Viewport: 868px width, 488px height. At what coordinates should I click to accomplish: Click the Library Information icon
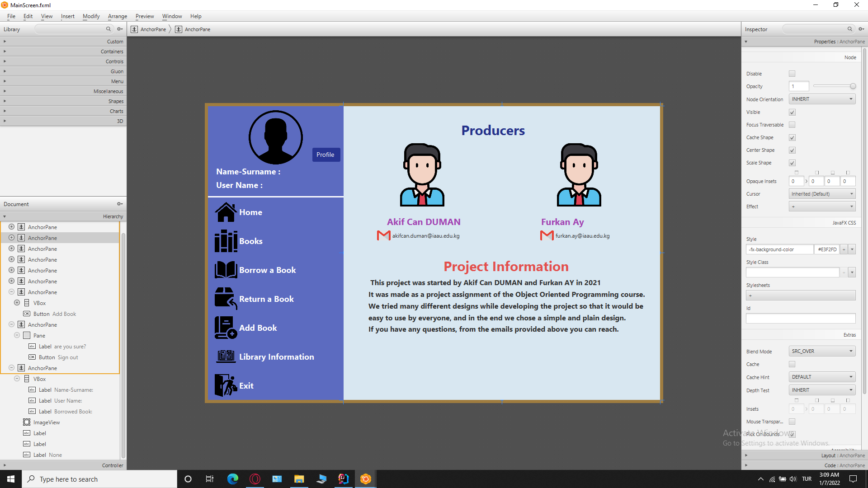(x=226, y=357)
